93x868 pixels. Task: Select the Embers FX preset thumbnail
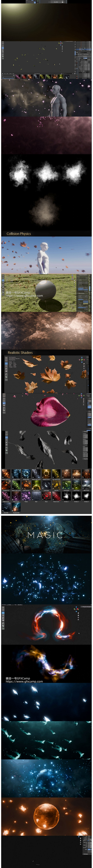pos(86,474)
